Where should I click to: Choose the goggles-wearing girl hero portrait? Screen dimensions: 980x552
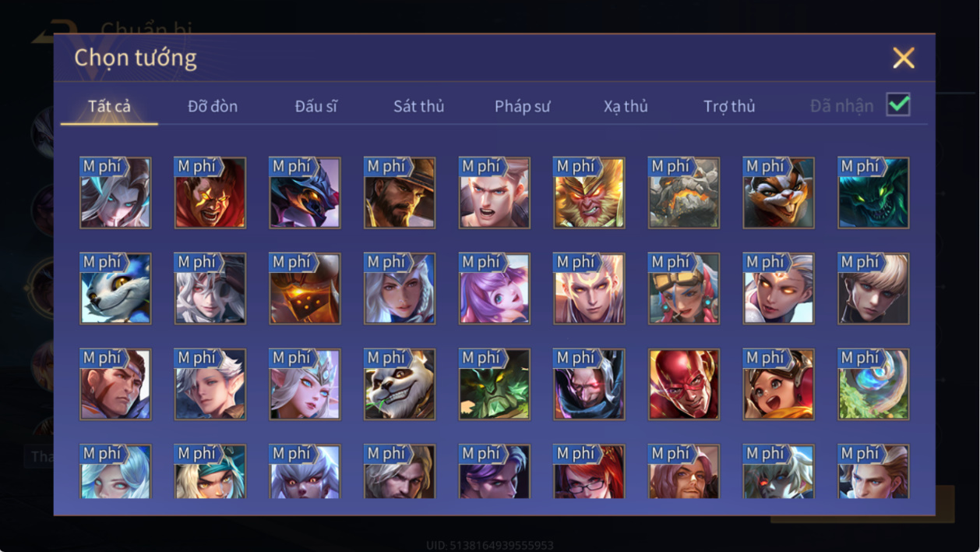684,288
